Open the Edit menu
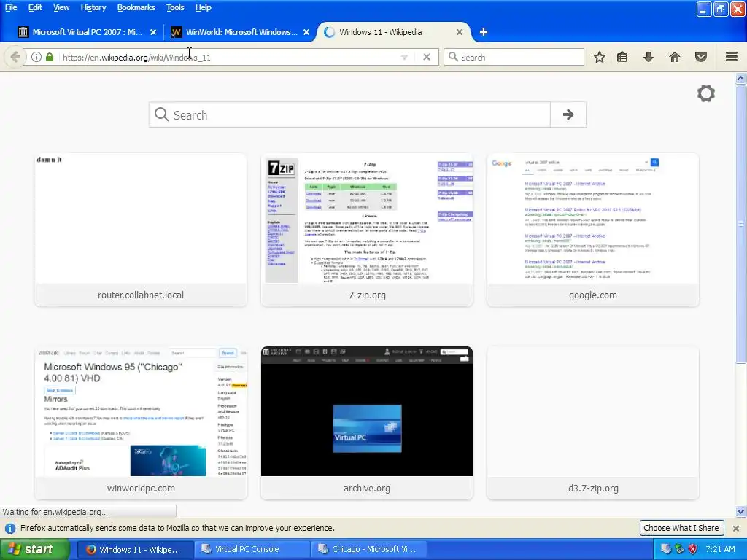This screenshot has height=560, width=747. (35, 7)
